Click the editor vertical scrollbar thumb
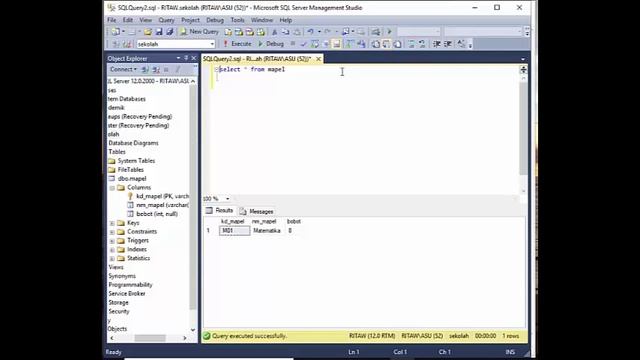The height and width of the screenshot is (360, 640). point(523,129)
